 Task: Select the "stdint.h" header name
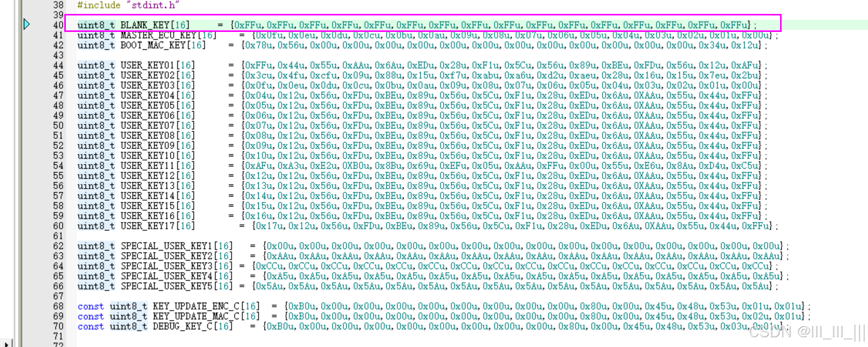[x=153, y=5]
